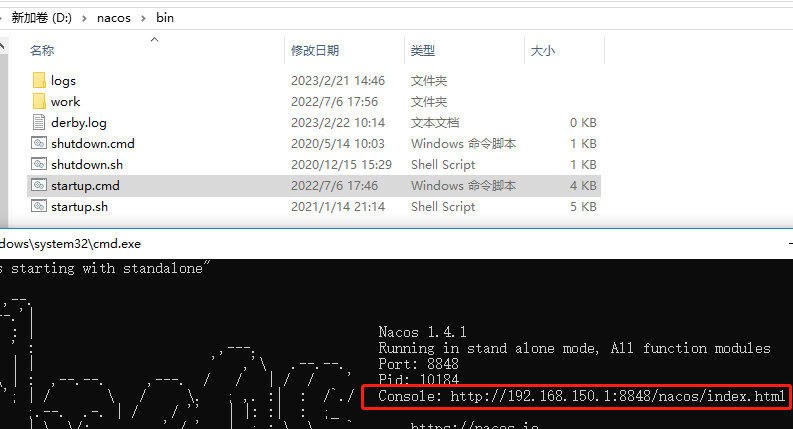The width and height of the screenshot is (793, 429).
Task: Click the Console URL in cmd window
Action: [618, 396]
